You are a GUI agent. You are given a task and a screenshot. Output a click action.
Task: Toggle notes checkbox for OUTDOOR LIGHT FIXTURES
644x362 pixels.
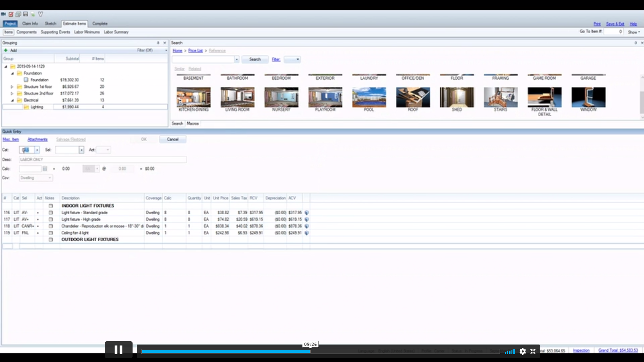[50, 240]
